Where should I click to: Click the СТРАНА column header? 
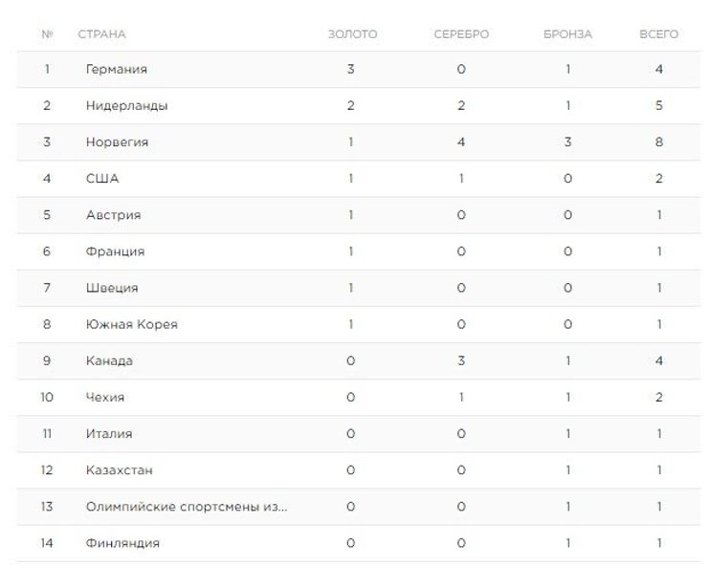pyautogui.click(x=101, y=34)
